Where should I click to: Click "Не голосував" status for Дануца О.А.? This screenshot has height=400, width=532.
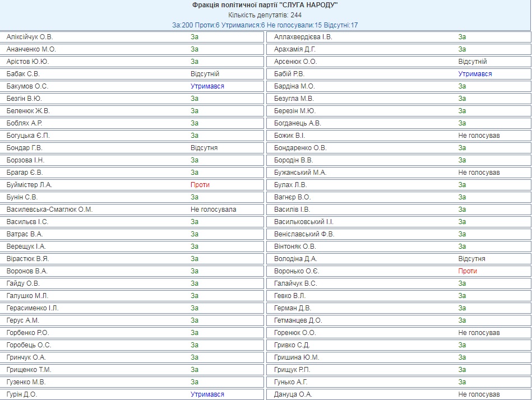(x=479, y=394)
